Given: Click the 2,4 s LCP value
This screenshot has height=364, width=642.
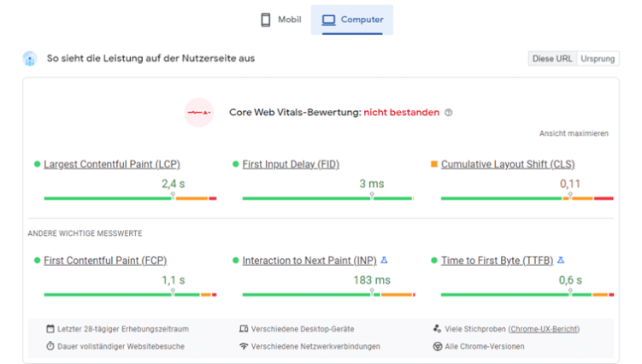Looking at the screenshot, I should coord(174,184).
